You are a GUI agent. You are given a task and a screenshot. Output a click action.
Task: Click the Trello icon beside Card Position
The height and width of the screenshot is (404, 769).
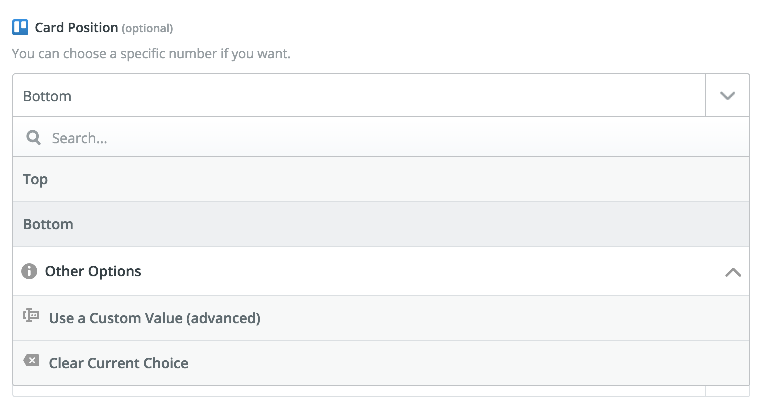coord(20,27)
